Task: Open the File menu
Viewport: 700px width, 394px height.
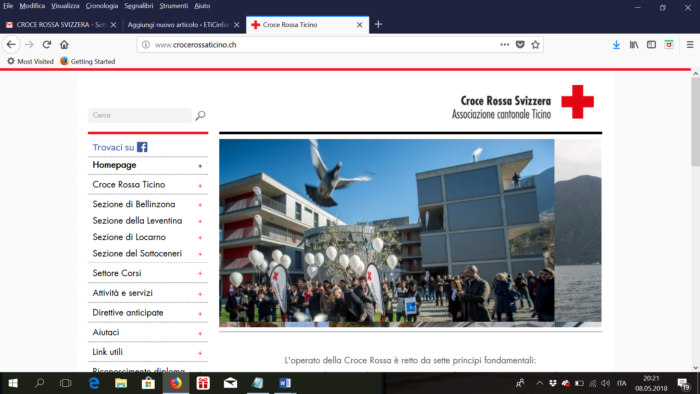Action: 8,6
